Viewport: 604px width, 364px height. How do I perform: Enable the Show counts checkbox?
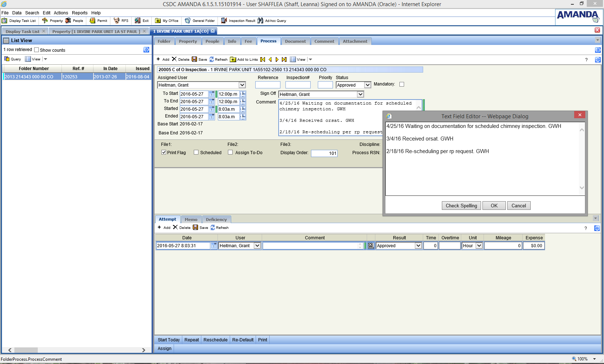point(36,50)
